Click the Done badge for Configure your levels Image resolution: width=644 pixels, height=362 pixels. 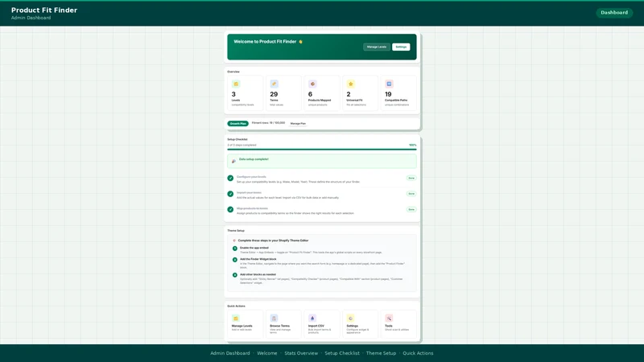click(x=411, y=178)
